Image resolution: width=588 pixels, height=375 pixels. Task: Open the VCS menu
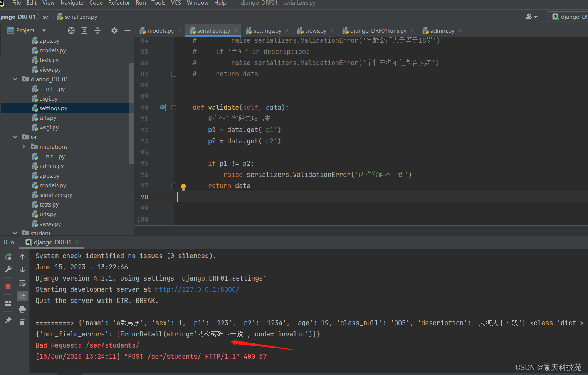(176, 3)
